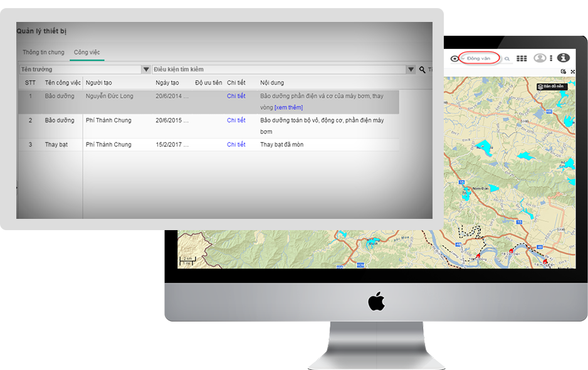Toggle the eye visibility icon beside search
Image resolution: width=588 pixels, height=370 pixels.
[x=454, y=58]
